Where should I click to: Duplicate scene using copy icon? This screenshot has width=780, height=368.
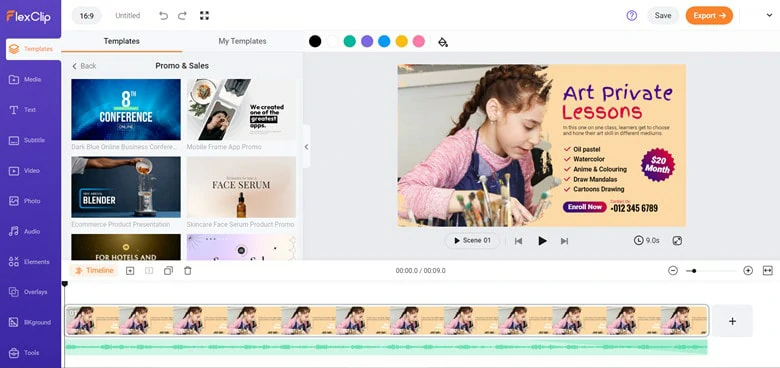168,271
